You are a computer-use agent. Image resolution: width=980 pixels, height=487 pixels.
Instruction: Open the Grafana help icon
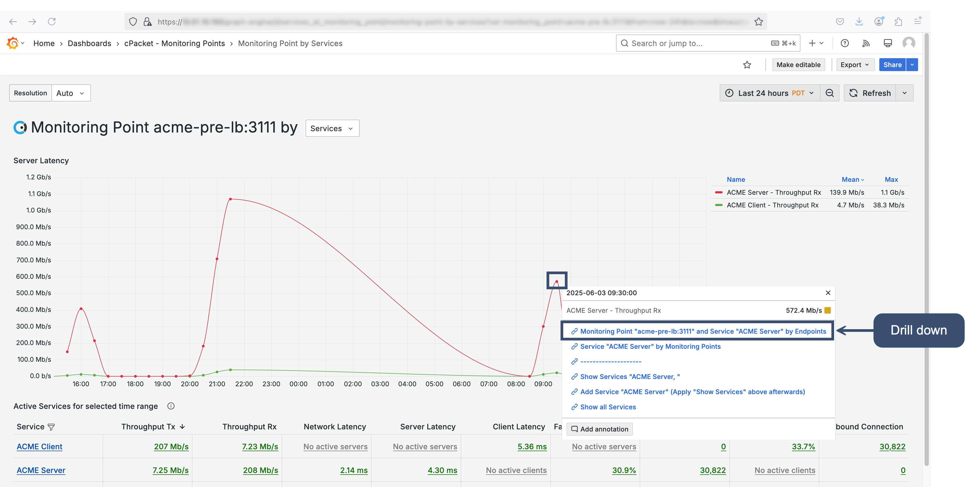click(x=845, y=43)
